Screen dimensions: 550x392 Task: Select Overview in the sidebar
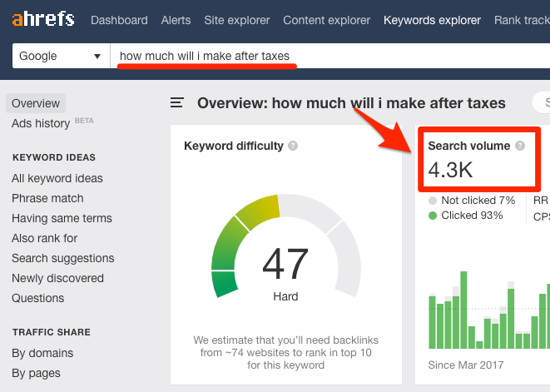[x=36, y=103]
